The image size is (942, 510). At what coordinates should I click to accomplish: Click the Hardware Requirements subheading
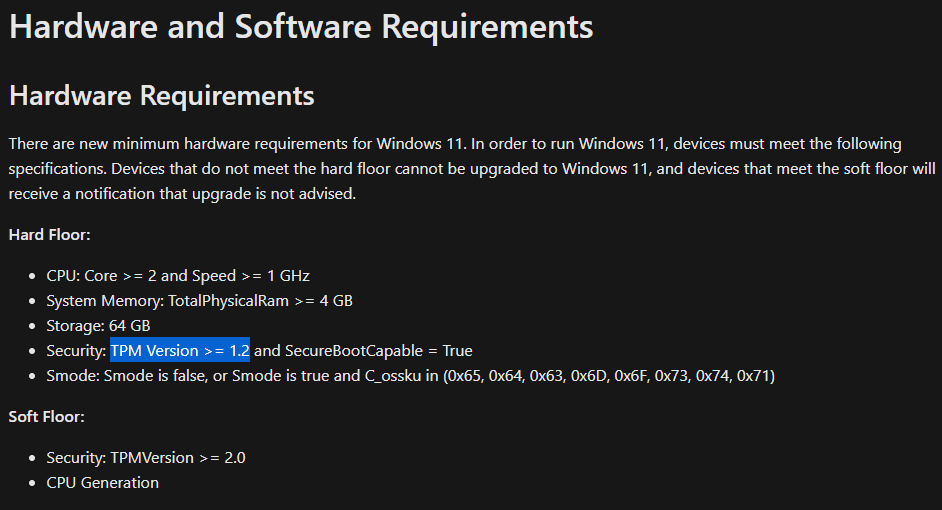161,96
